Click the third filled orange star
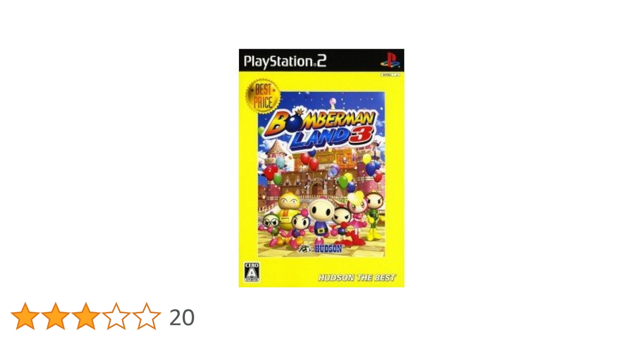The width and height of the screenshot is (644, 337). click(x=86, y=316)
